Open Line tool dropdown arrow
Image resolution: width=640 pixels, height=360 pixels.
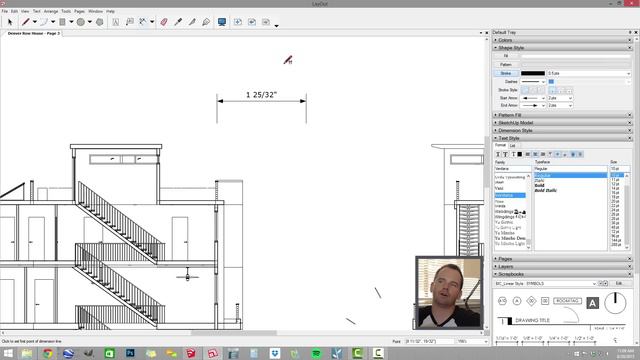(35, 22)
